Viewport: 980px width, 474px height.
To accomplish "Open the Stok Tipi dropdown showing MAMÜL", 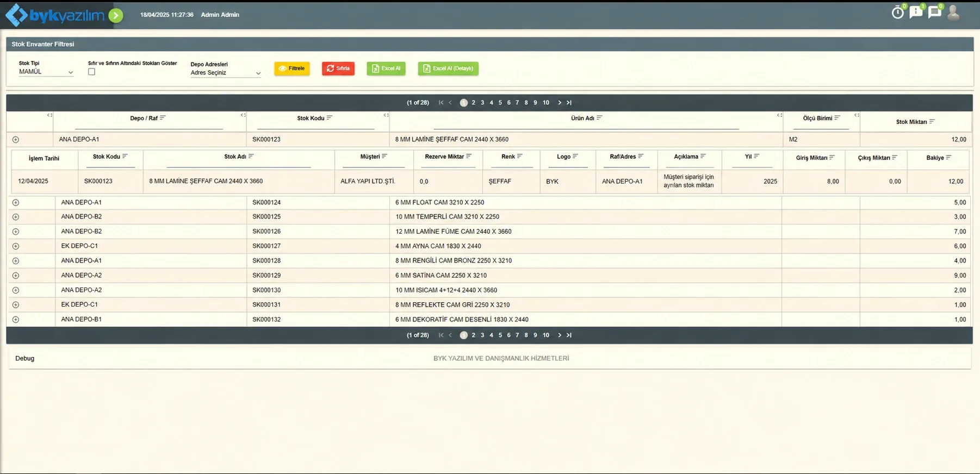I will click(x=46, y=72).
